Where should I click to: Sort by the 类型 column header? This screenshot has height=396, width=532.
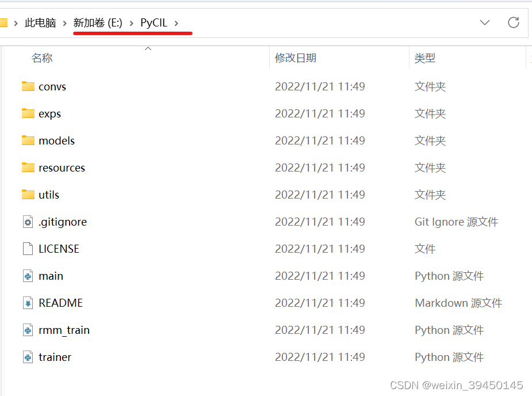point(425,58)
